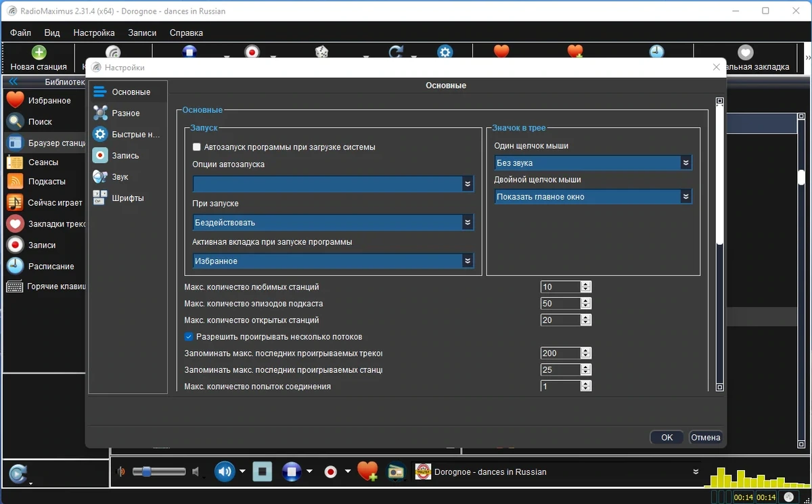Click the blue speaker mute button

click(225, 472)
